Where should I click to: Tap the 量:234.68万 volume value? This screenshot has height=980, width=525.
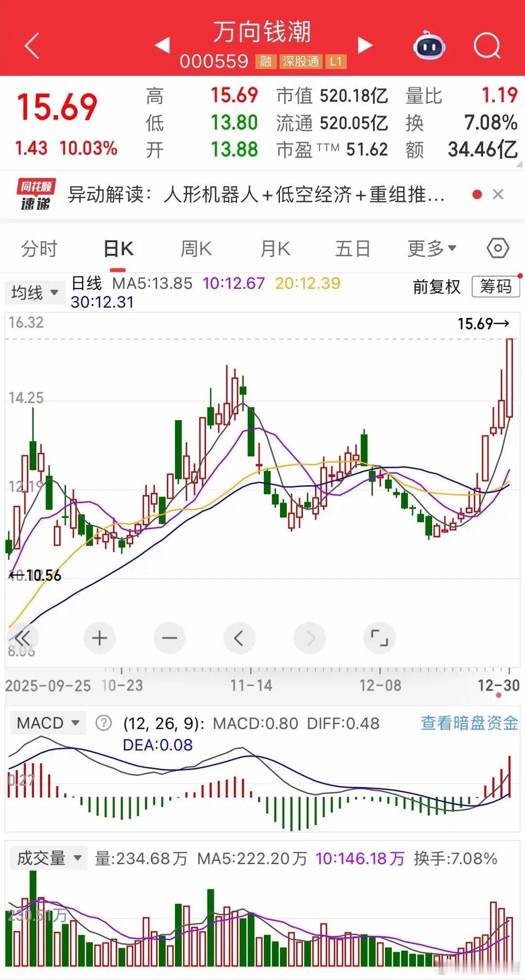141,859
